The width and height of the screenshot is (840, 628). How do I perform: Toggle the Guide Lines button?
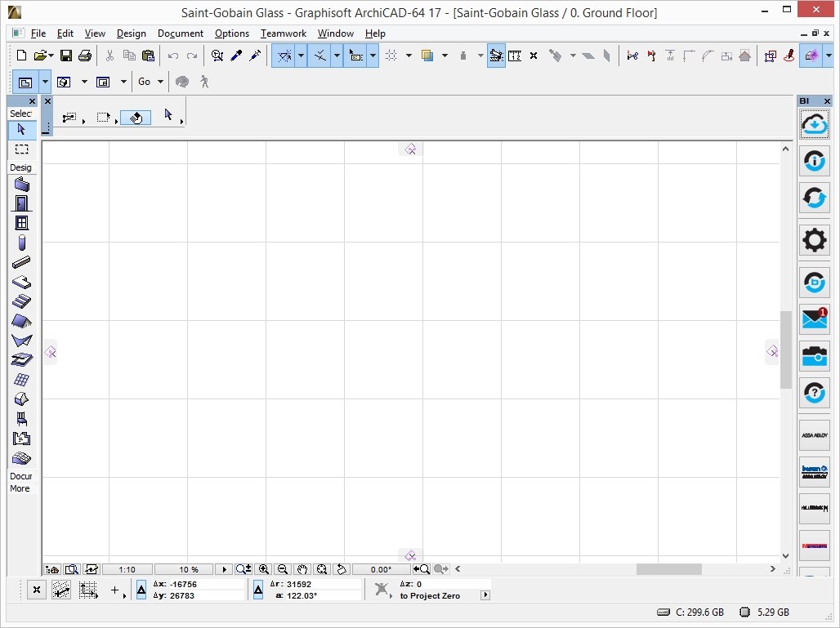[284, 56]
